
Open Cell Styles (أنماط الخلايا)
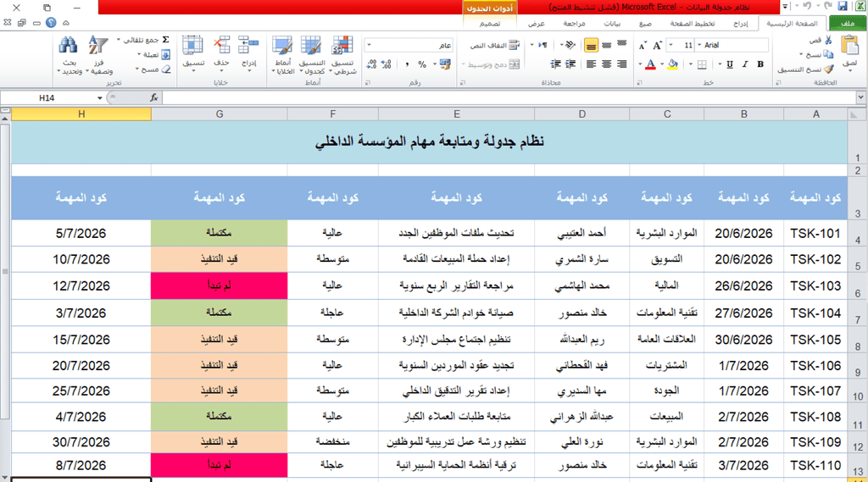click(282, 54)
